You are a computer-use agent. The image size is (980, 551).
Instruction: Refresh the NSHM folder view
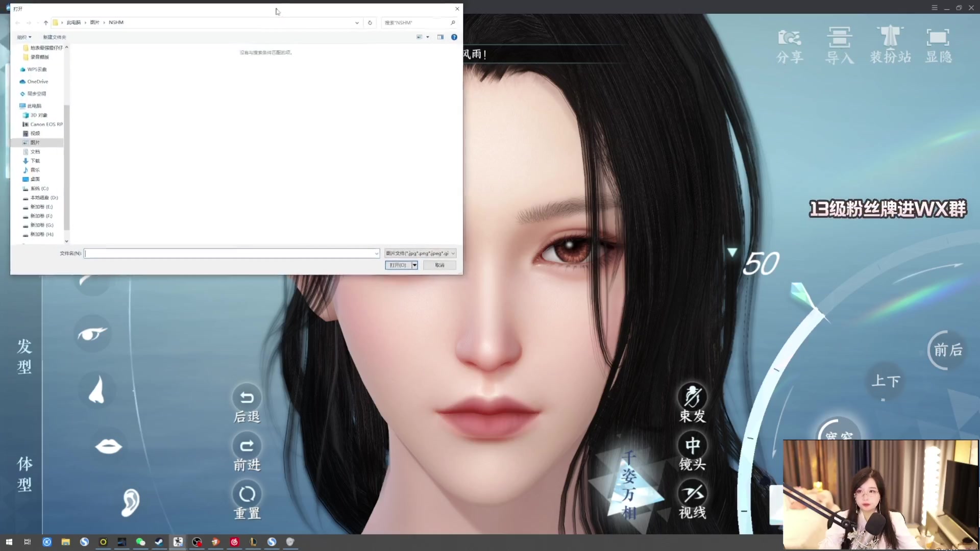pos(370,22)
